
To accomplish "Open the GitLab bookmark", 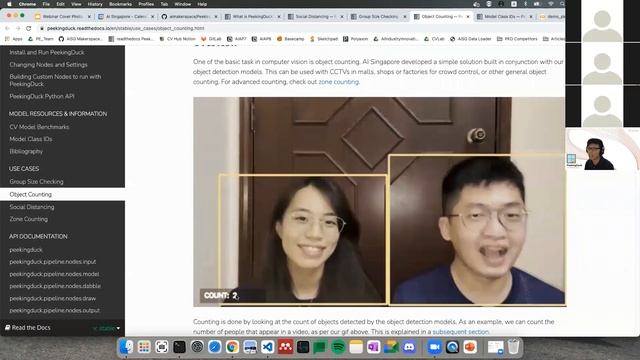I will 211,39.
